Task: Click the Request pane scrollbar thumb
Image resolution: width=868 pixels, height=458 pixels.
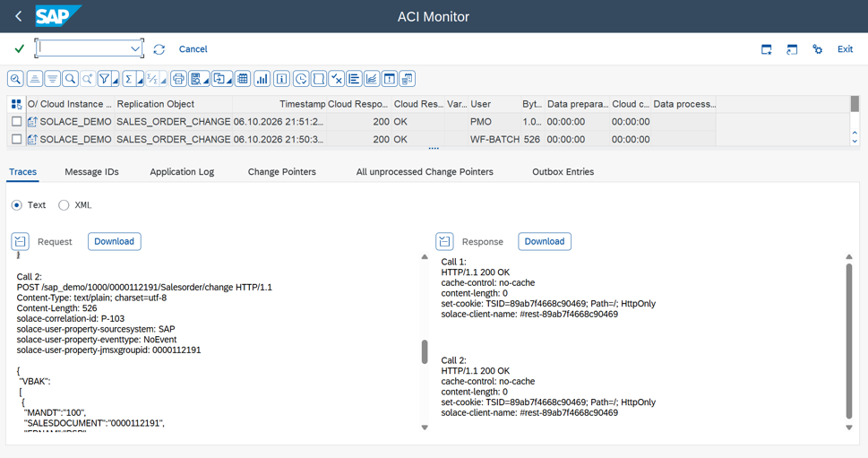Action: tap(425, 351)
